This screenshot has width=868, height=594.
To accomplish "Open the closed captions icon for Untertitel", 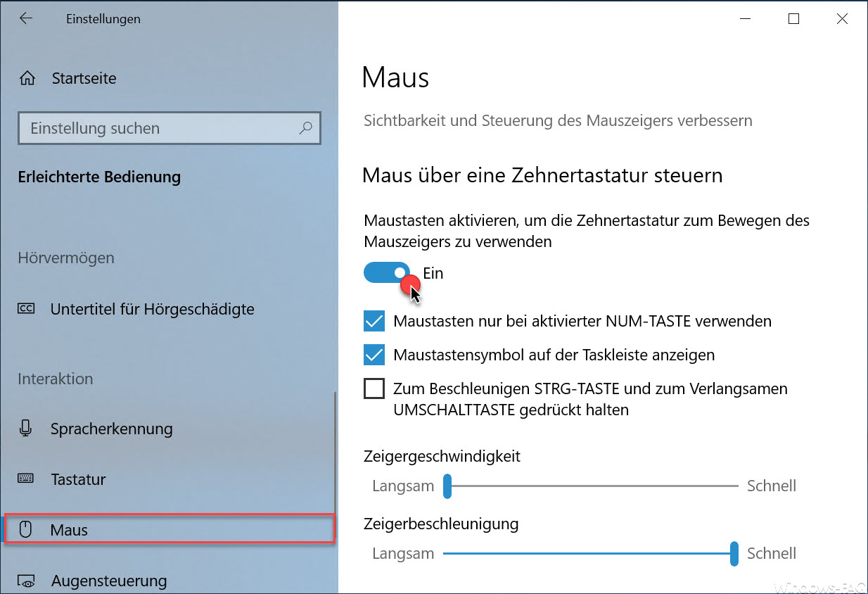I will point(27,309).
